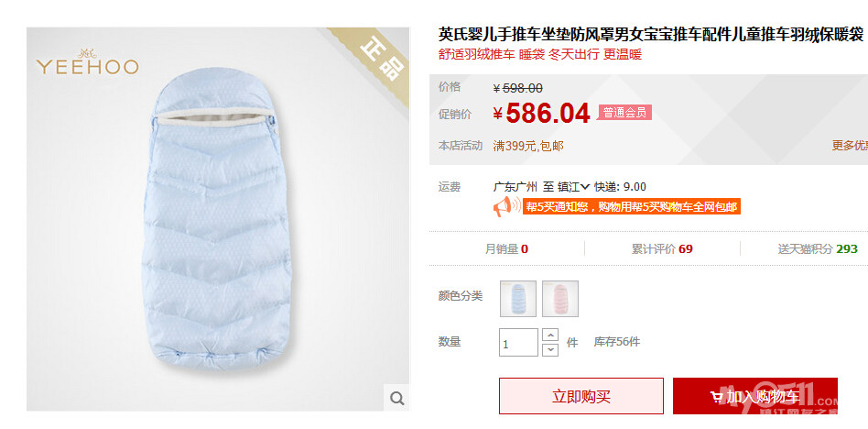Click the orange megaphone notification icon

pyautogui.click(x=506, y=207)
